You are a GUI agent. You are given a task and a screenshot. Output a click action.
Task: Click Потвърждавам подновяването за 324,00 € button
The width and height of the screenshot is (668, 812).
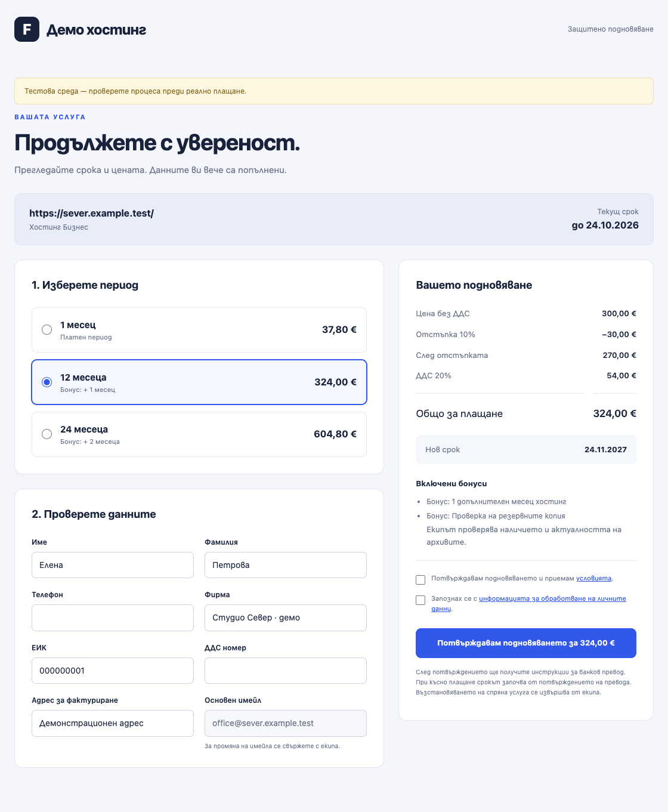(x=526, y=643)
